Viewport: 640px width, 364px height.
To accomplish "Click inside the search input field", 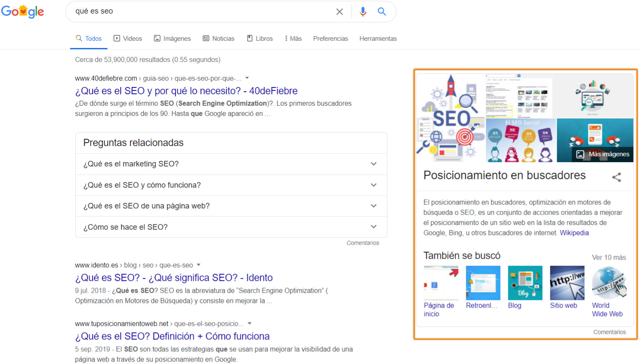I will [x=191, y=11].
